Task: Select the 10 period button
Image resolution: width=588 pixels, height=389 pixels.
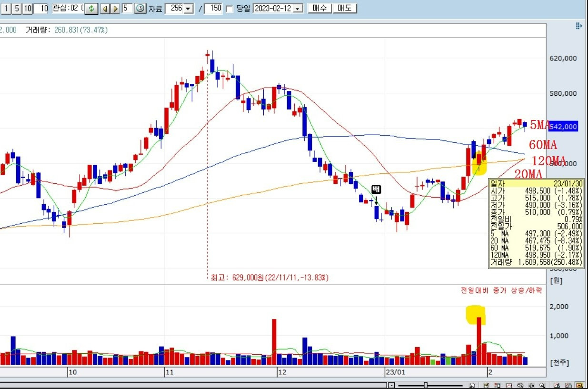Action: [28, 8]
